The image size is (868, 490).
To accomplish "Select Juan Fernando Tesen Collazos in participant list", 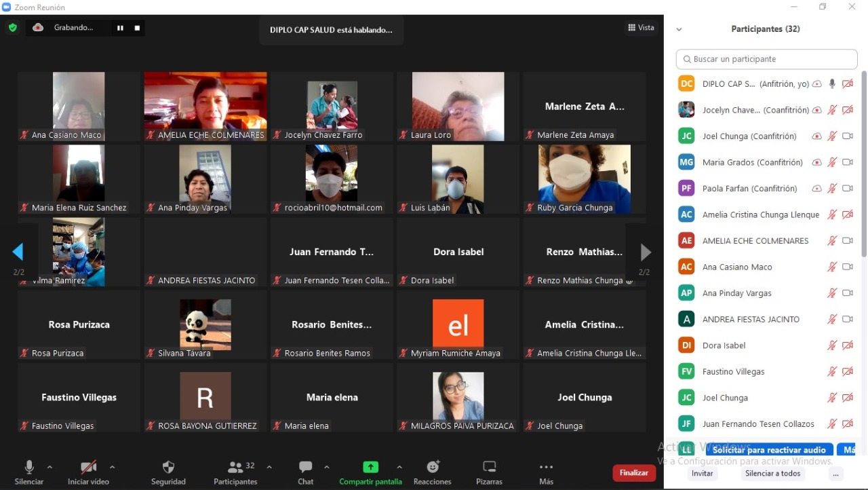I will coord(767,423).
